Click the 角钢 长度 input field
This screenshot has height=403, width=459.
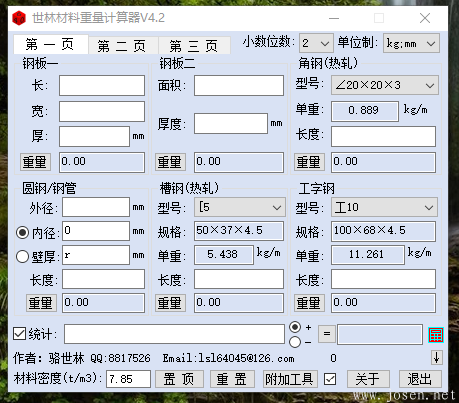[x=383, y=136]
